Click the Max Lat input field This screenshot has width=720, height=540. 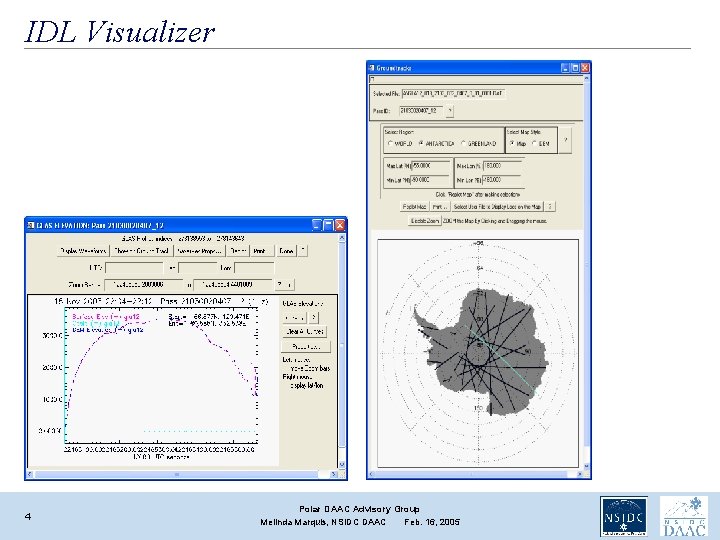click(x=431, y=166)
